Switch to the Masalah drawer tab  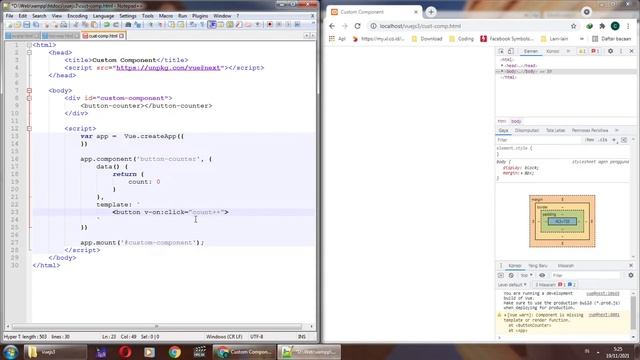pos(566,266)
